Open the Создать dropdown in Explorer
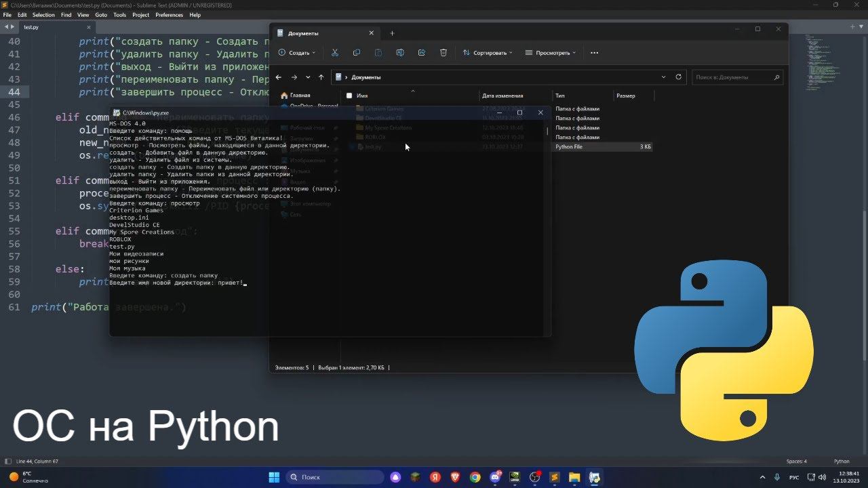This screenshot has height=488, width=868. pos(298,52)
